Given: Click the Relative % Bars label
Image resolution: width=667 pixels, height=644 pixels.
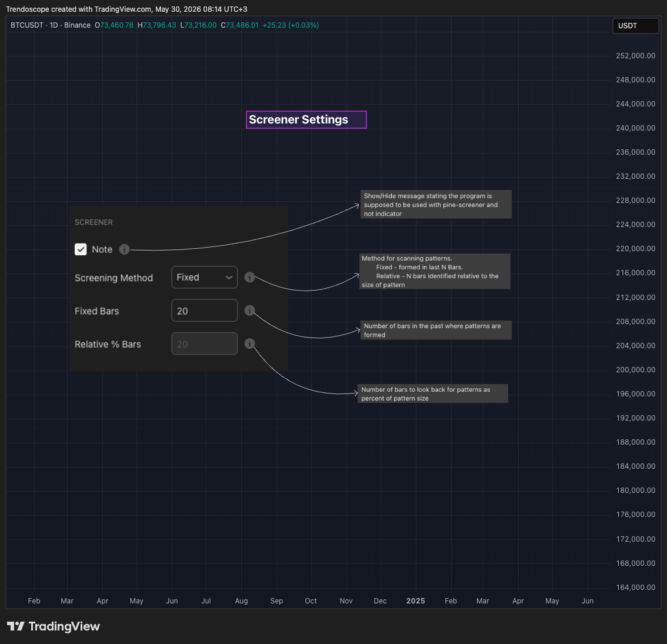Looking at the screenshot, I should [x=108, y=344].
